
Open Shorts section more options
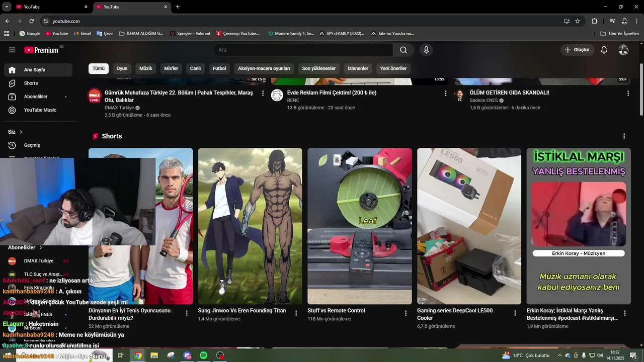coord(624,136)
